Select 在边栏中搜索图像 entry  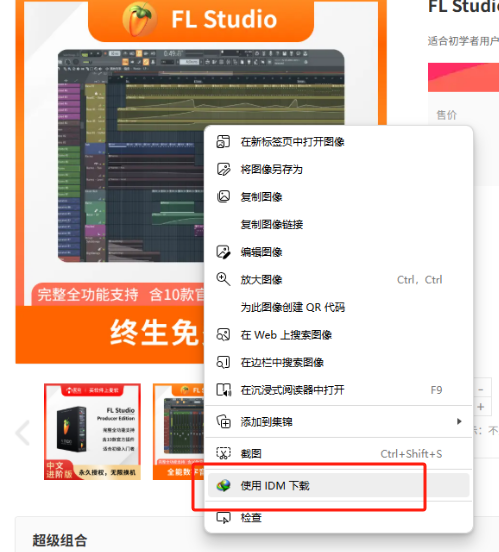click(338, 362)
